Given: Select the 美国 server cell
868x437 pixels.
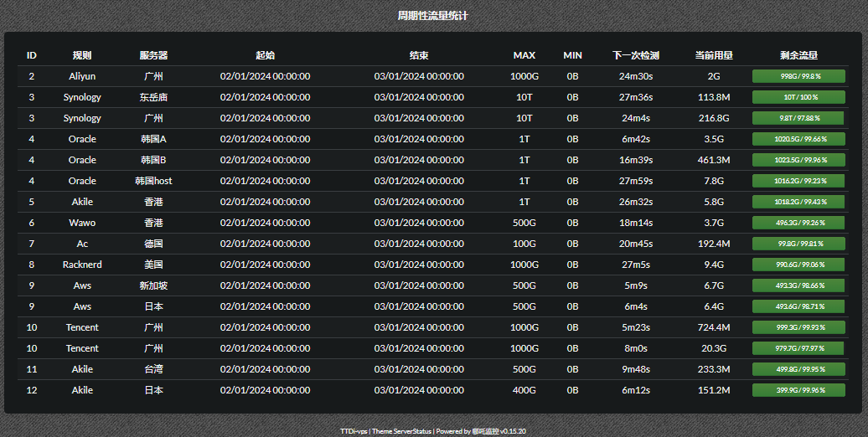Looking at the screenshot, I should tap(153, 265).
